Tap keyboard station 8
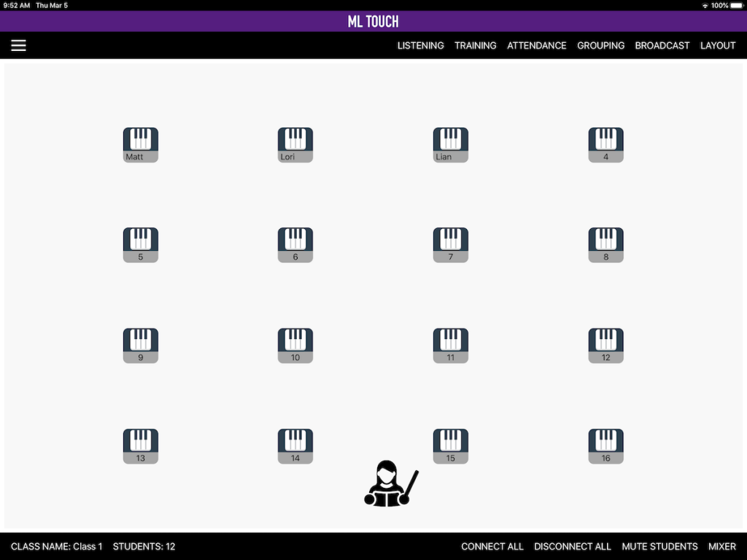The height and width of the screenshot is (560, 747). tap(606, 245)
